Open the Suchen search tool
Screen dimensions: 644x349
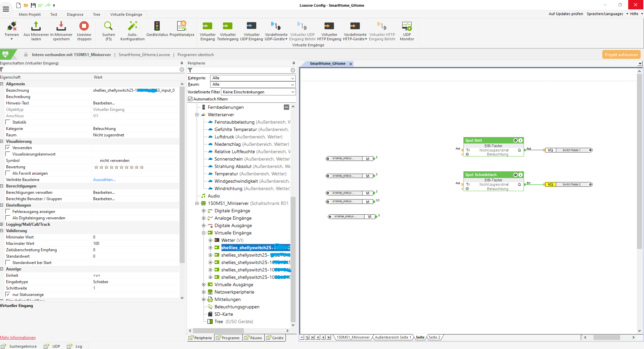coord(108,27)
